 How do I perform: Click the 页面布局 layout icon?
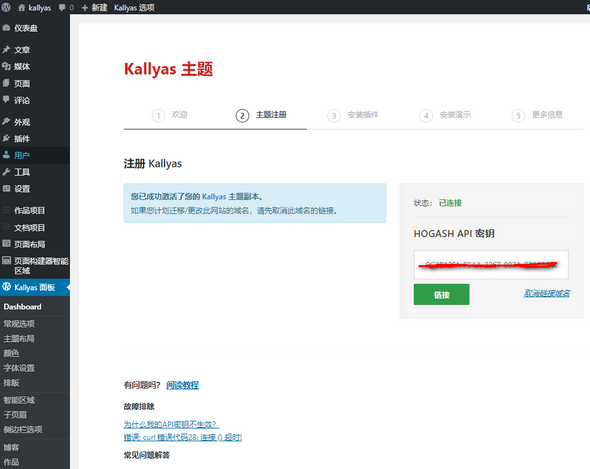point(6,244)
